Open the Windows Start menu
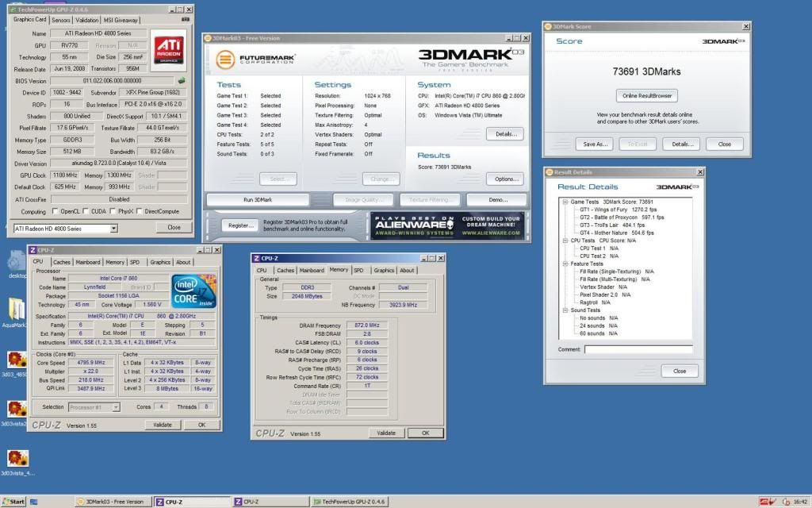 pyautogui.click(x=13, y=502)
